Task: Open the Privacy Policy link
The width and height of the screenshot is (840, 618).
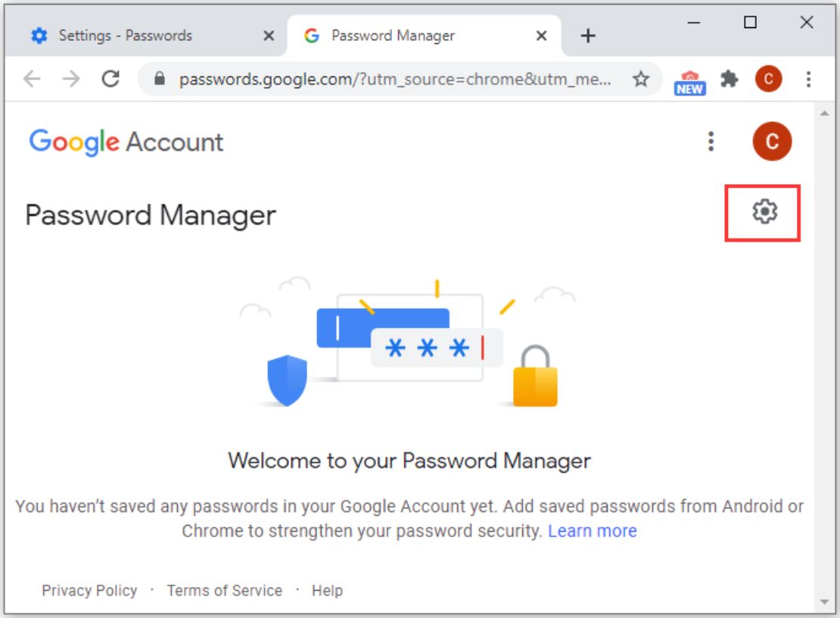Action: (89, 590)
